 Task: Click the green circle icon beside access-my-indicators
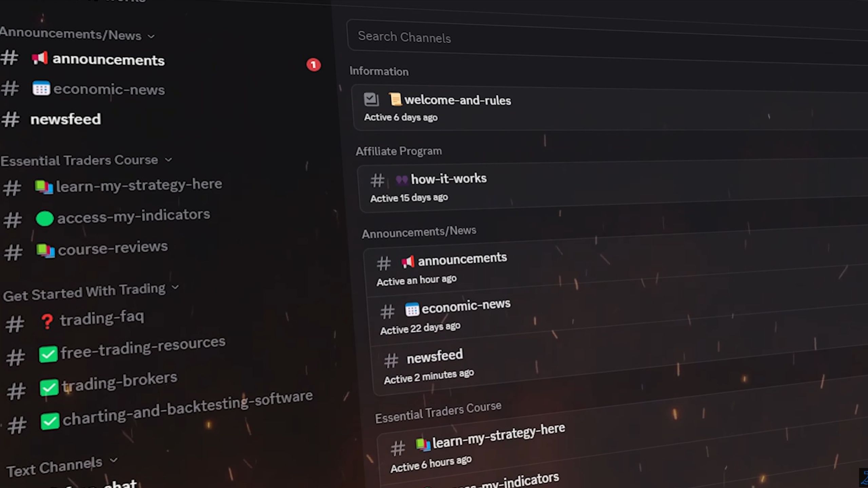click(44, 219)
